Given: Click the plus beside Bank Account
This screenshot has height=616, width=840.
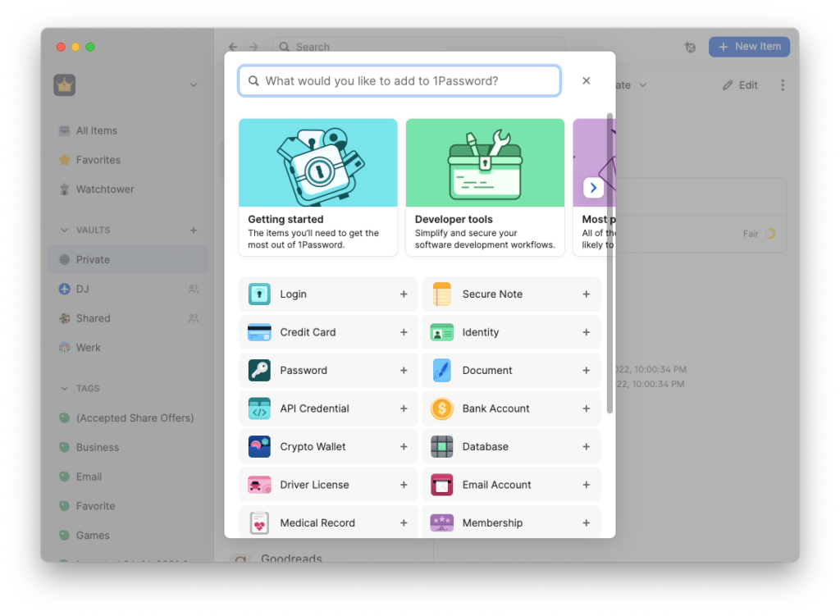Looking at the screenshot, I should click(x=586, y=408).
